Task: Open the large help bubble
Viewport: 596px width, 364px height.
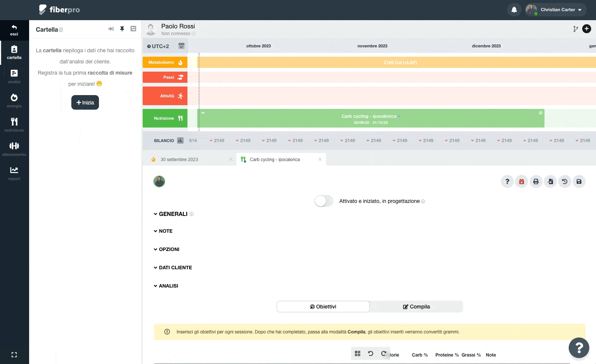Action: pyautogui.click(x=579, y=348)
